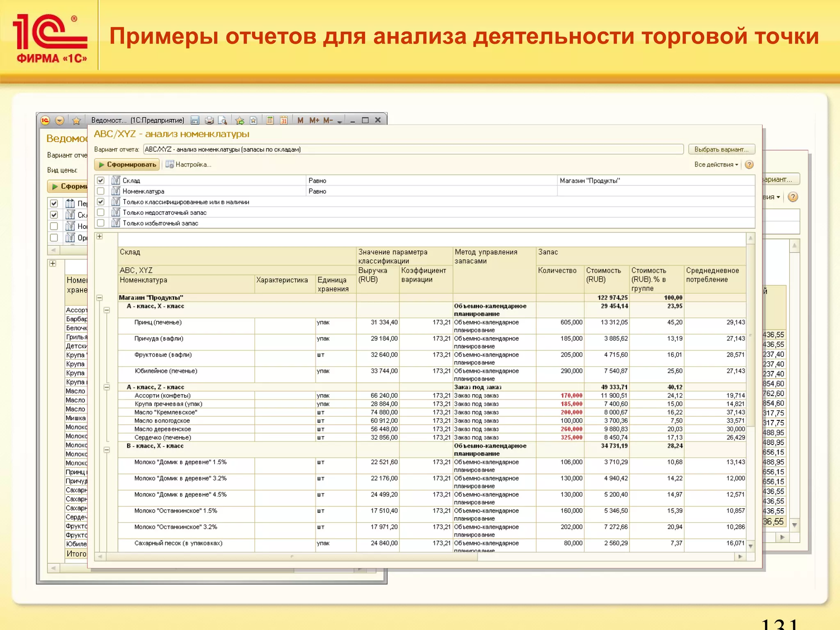Toggle the Ск… checkbox in Ведомость window
This screenshot has width=840, height=630.
point(54,215)
